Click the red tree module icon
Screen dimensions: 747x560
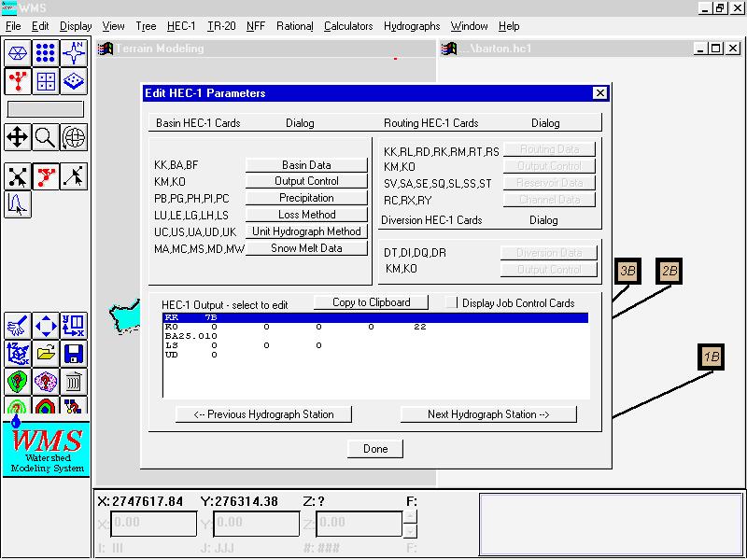pos(17,81)
